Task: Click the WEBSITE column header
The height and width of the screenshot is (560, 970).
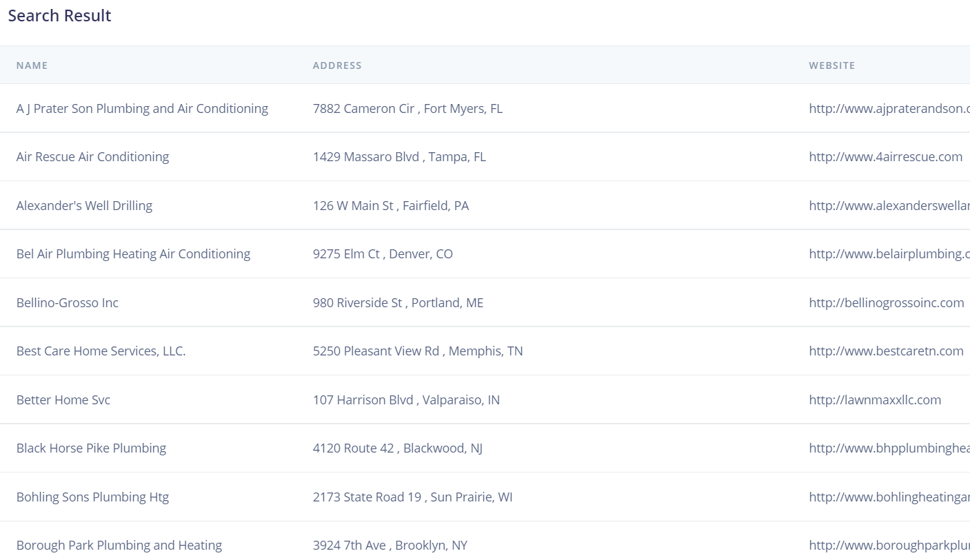Action: coord(831,65)
